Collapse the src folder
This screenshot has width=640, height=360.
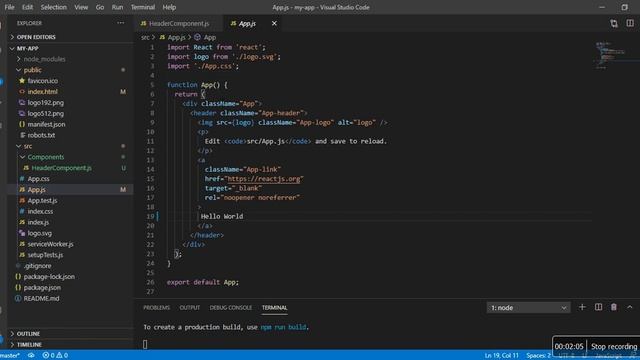27,146
